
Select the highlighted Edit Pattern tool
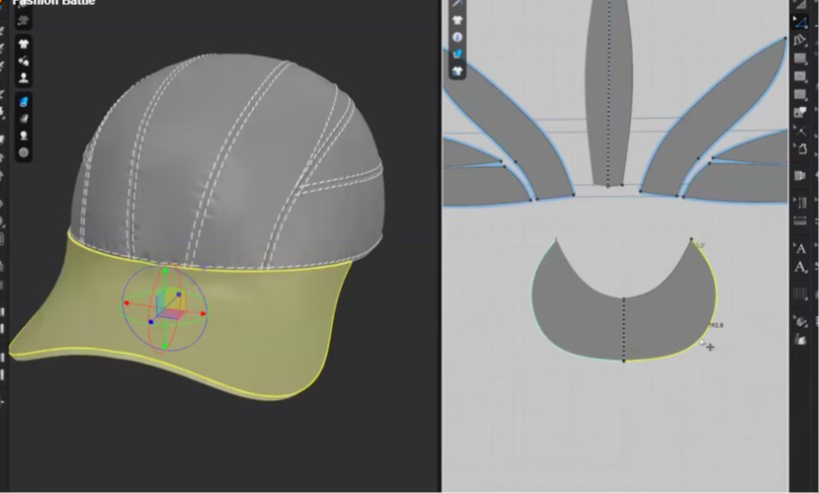[x=800, y=21]
